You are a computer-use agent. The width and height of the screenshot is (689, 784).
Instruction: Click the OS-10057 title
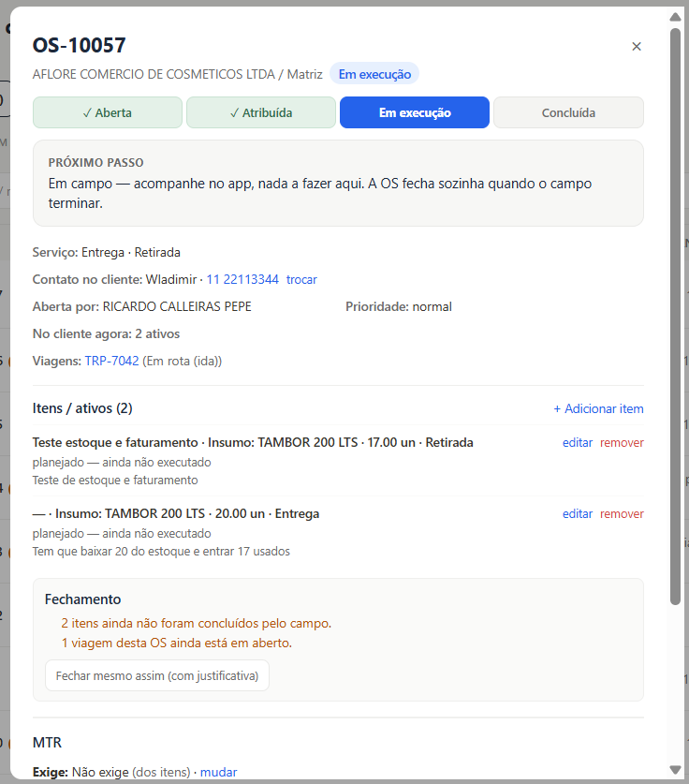click(79, 46)
